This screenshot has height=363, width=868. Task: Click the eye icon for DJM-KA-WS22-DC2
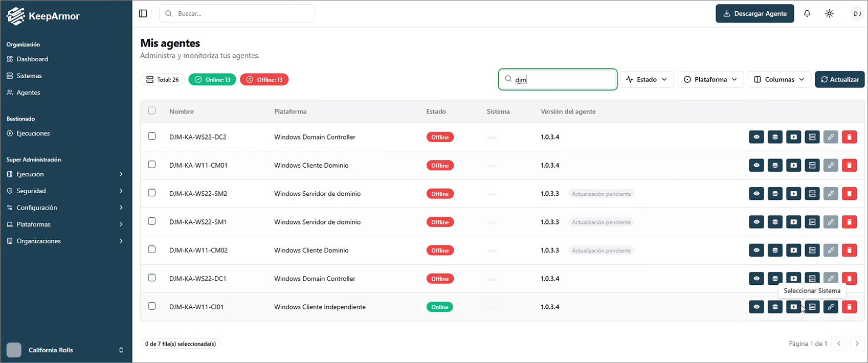point(756,137)
